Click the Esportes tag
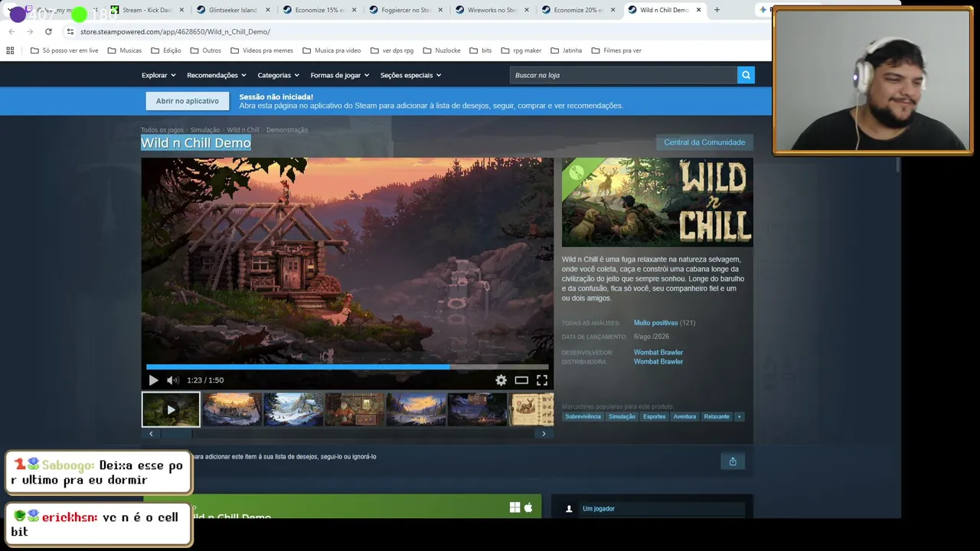The image size is (980, 551). point(655,416)
